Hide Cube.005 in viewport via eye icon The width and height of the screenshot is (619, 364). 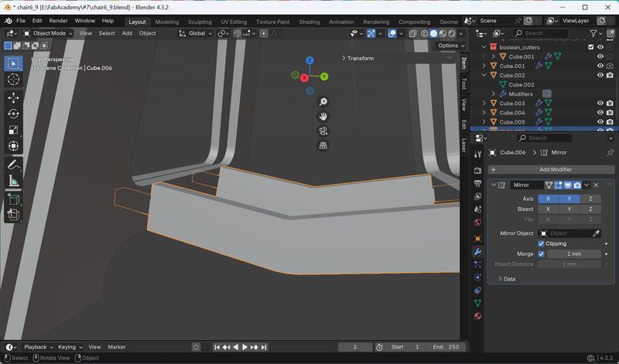[600, 122]
